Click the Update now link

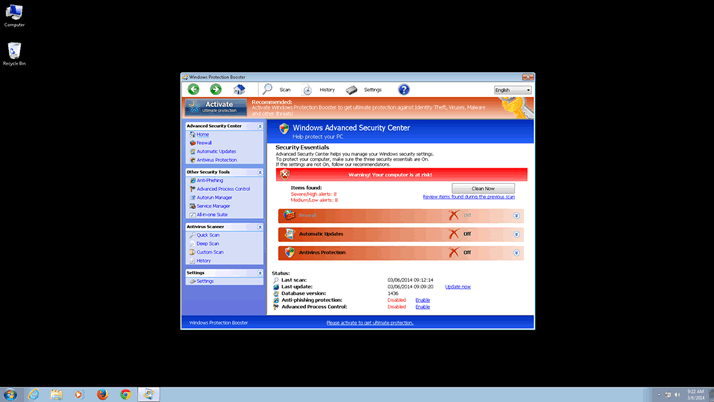click(458, 287)
